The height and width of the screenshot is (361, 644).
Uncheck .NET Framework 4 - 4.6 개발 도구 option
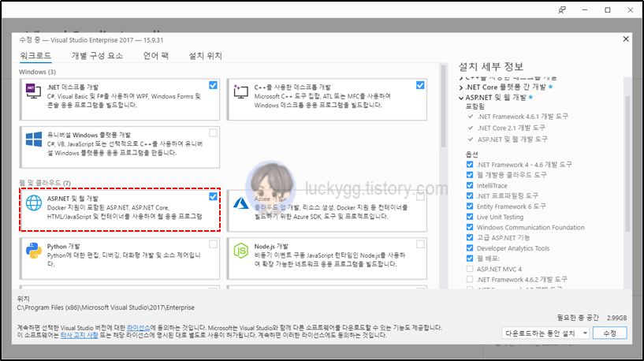(x=470, y=164)
